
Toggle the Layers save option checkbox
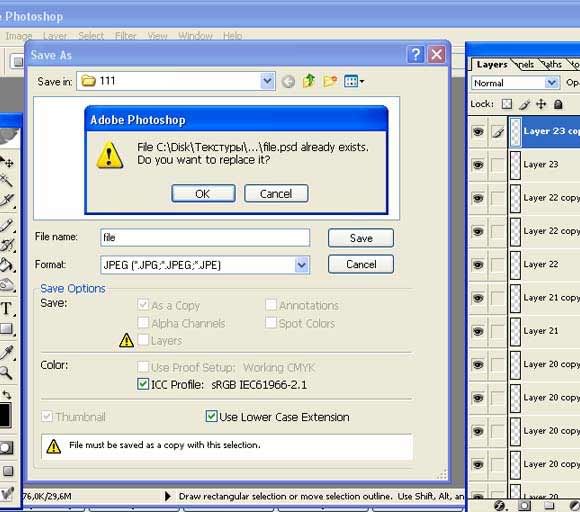click(x=143, y=340)
